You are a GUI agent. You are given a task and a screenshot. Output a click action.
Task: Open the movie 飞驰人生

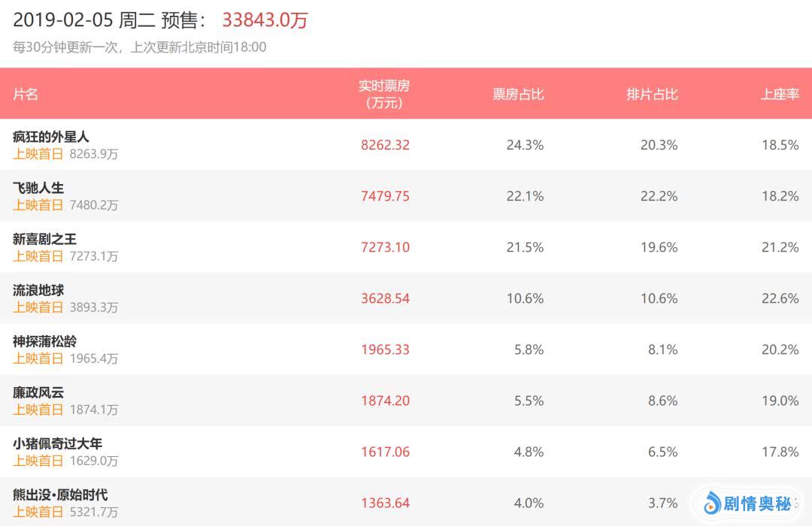(38, 188)
